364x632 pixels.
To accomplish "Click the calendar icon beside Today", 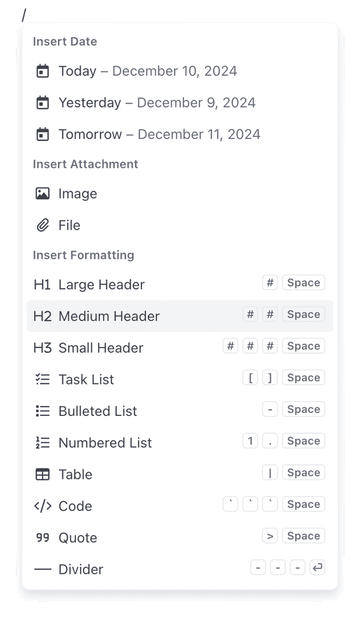I will tap(42, 71).
